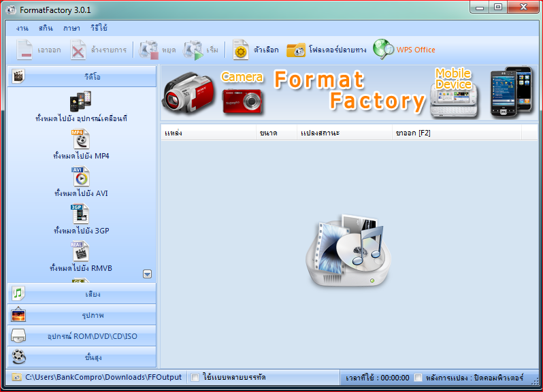This screenshot has height=392, width=543.
Task: Click the ขาออก [F2] column header
Action: click(x=457, y=133)
